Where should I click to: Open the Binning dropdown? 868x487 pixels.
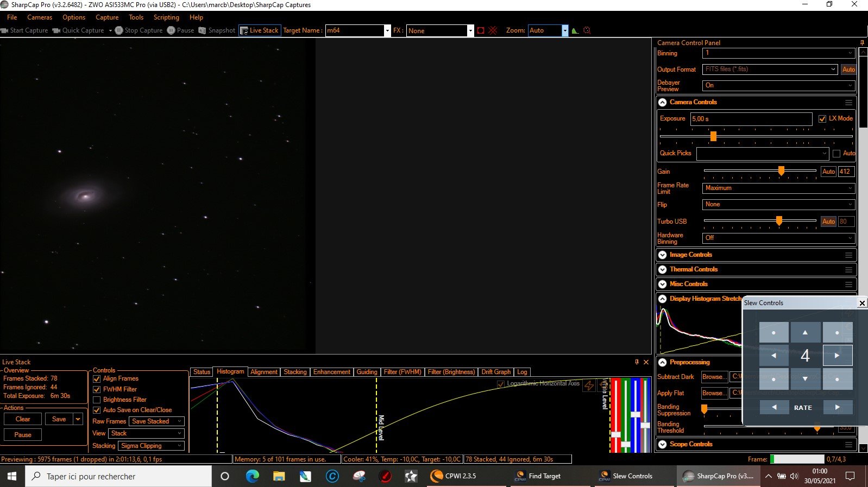[779, 53]
